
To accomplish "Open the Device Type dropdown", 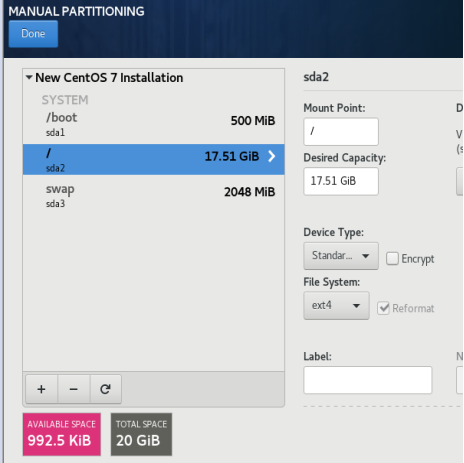I will pos(341,256).
